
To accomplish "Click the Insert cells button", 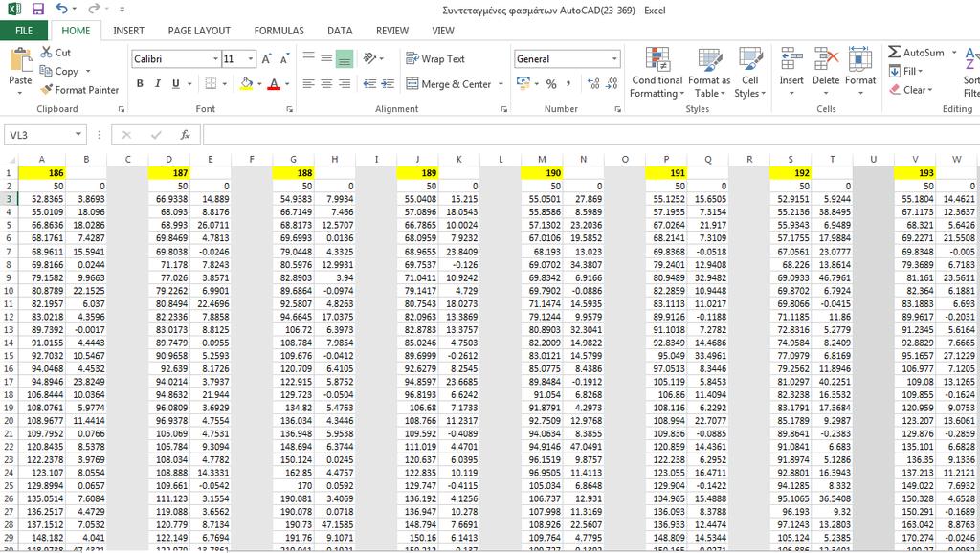I will tap(791, 71).
